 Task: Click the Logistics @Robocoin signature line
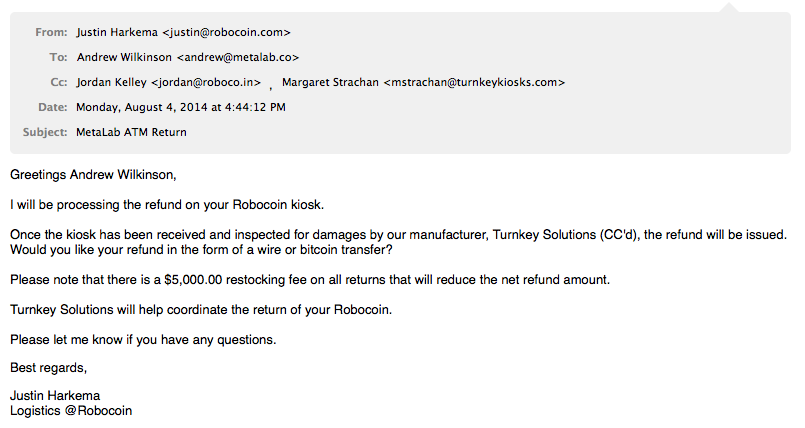tap(71, 411)
